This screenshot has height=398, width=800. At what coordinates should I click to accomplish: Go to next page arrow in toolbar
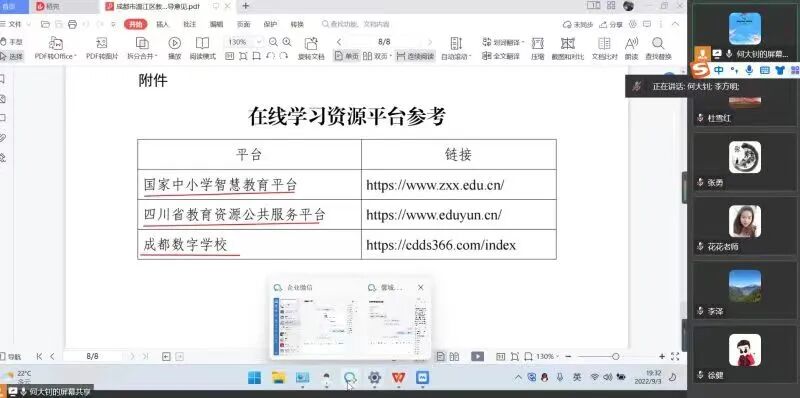[430, 42]
